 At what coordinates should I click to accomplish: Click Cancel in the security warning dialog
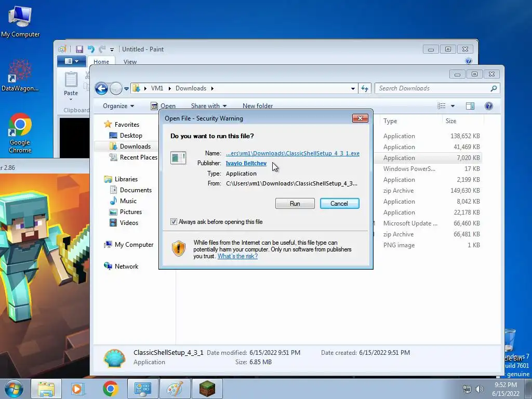click(x=339, y=204)
